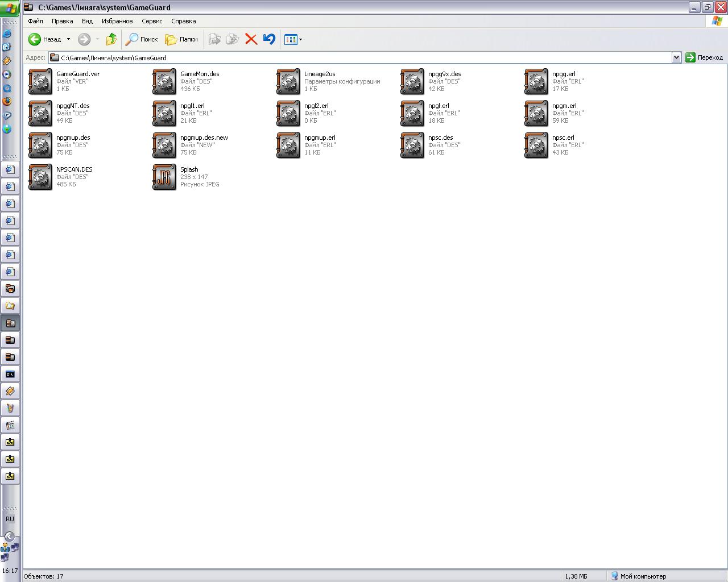Select the npgm.erl file icon
This screenshot has width=728, height=582.
[x=536, y=113]
